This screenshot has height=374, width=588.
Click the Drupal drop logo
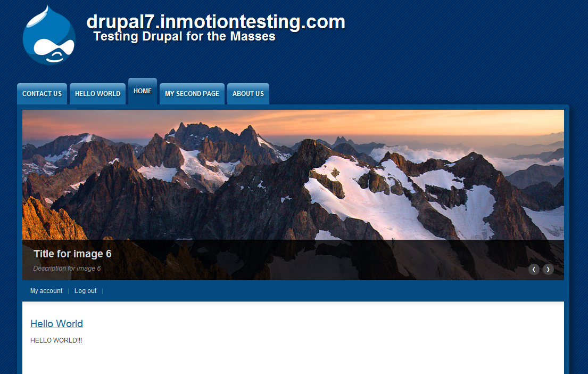pos(49,35)
